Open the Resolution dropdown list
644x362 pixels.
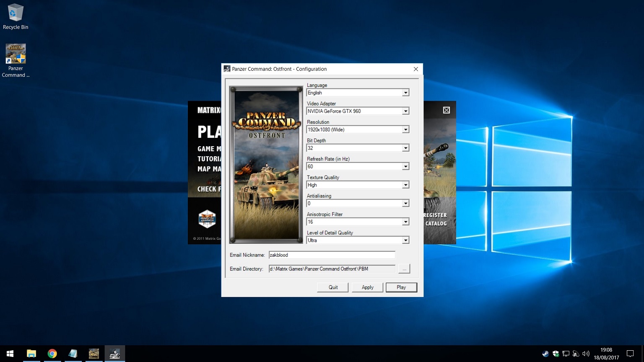click(405, 129)
